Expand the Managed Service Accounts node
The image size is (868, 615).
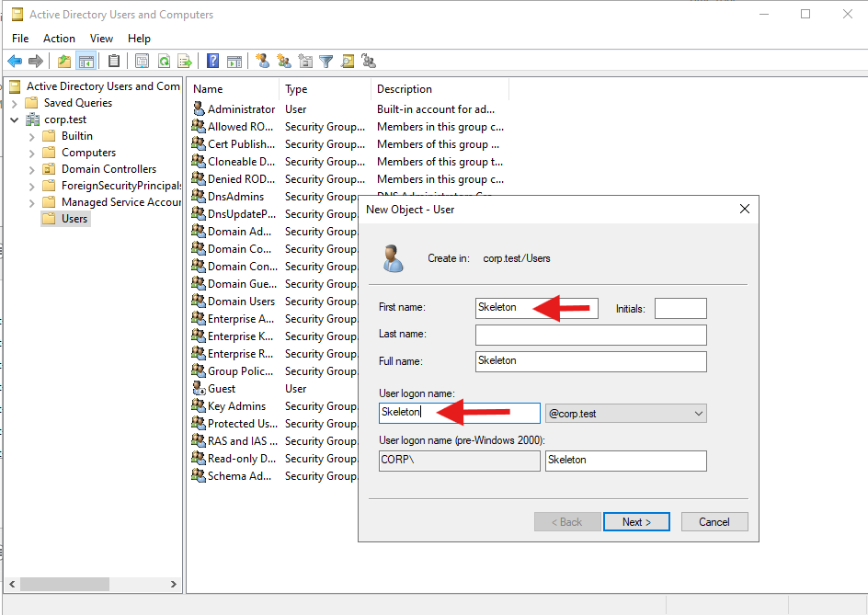pos(31,203)
